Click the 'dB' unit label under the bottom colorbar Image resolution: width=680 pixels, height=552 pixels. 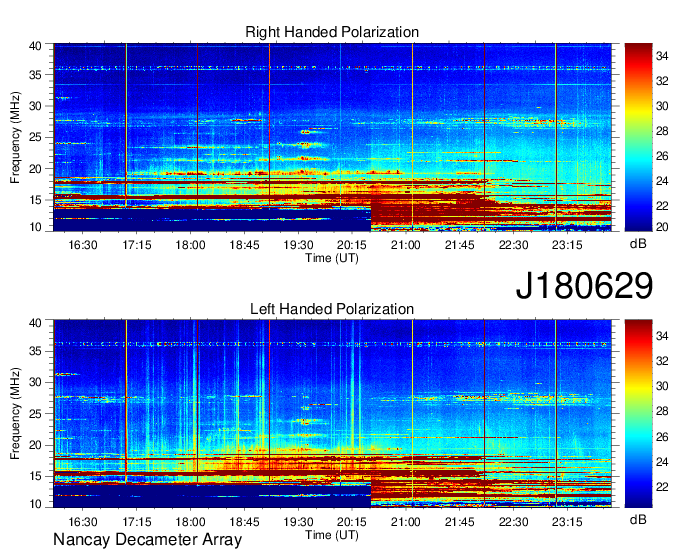coord(638,519)
